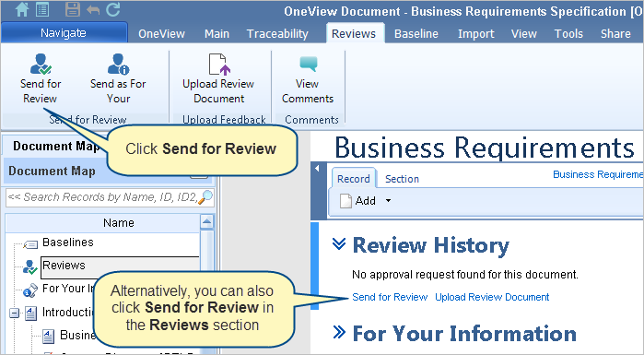Open the Tools ribbon tab

click(x=568, y=34)
